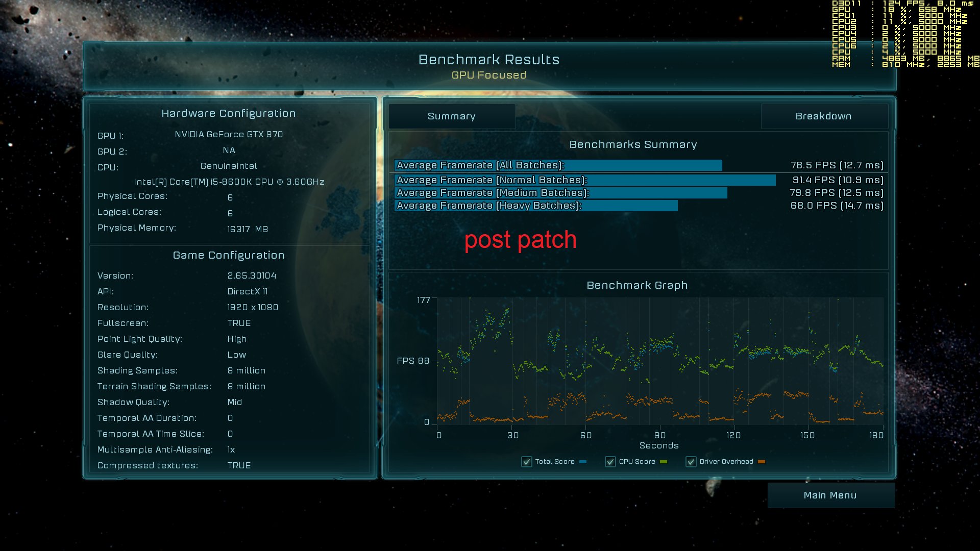
Task: Click the orange Driver Overhead legend swatch
Action: (x=762, y=462)
